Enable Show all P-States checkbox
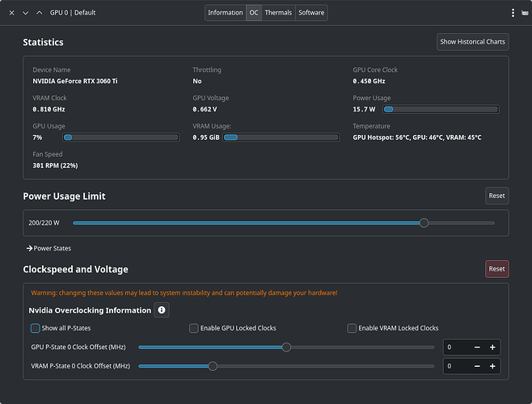This screenshot has width=532, height=404. click(36, 328)
